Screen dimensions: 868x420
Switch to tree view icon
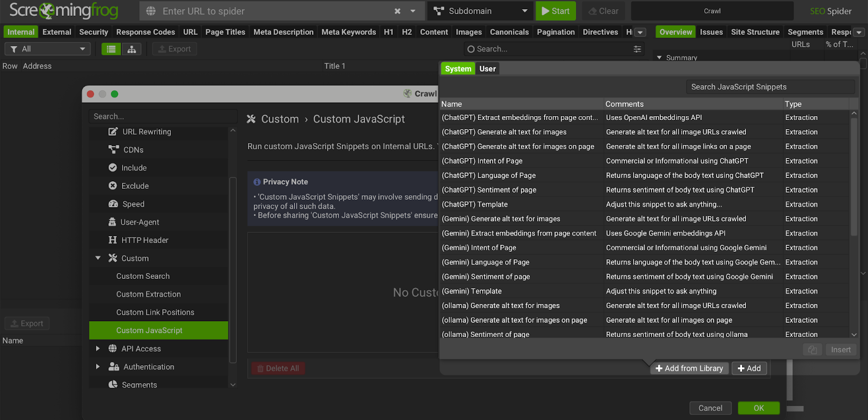pos(132,49)
